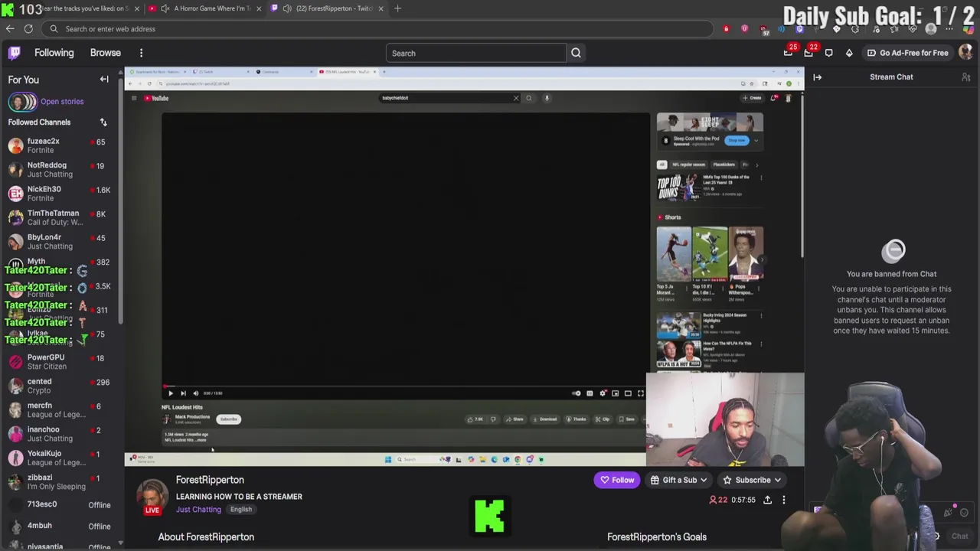The height and width of the screenshot is (551, 980).
Task: Open TimTheTatman channel in sidebar
Action: point(61,217)
